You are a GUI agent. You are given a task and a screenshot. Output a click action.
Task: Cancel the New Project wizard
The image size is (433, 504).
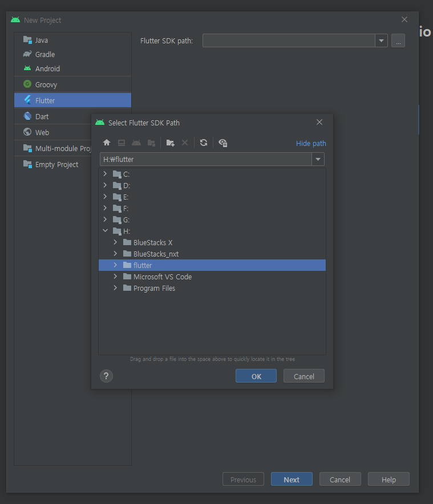pos(340,479)
